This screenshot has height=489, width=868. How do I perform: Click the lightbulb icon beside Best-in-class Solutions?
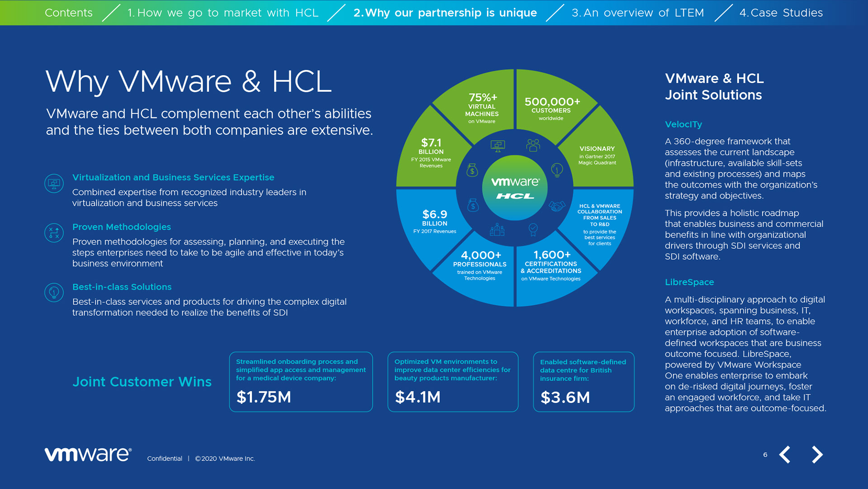click(x=54, y=293)
